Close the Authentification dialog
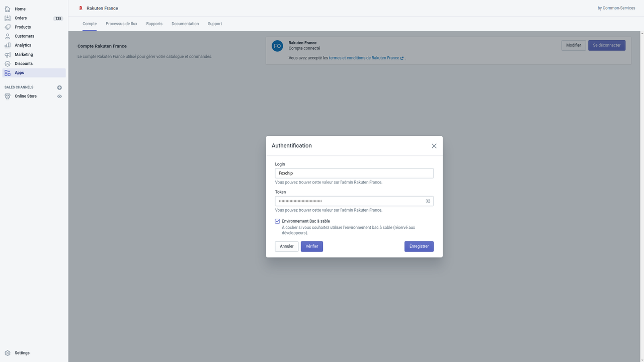This screenshot has height=362, width=644. coord(434,146)
